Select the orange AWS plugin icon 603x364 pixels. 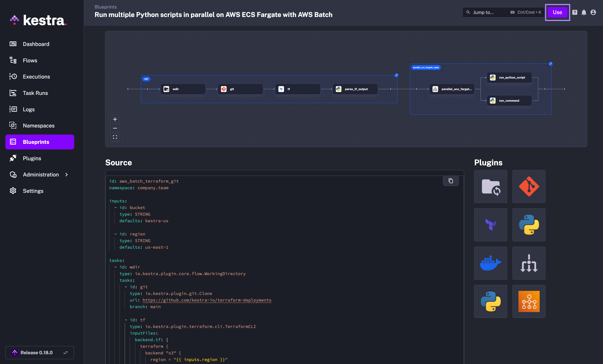click(x=529, y=301)
